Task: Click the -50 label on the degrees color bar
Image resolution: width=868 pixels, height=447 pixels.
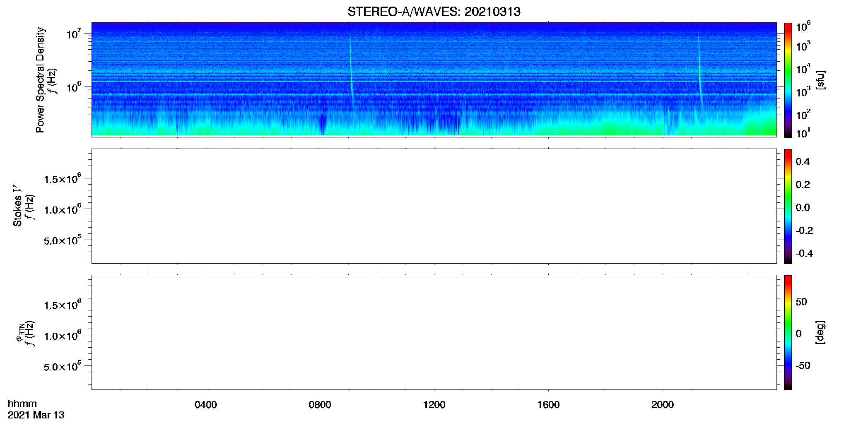Action: tap(803, 366)
